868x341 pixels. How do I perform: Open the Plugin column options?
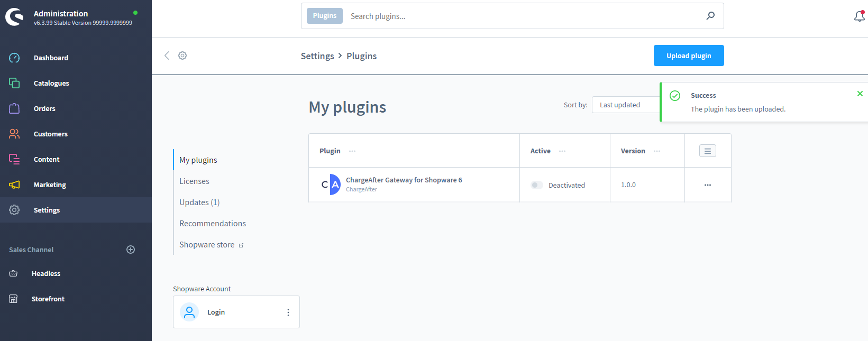click(352, 151)
